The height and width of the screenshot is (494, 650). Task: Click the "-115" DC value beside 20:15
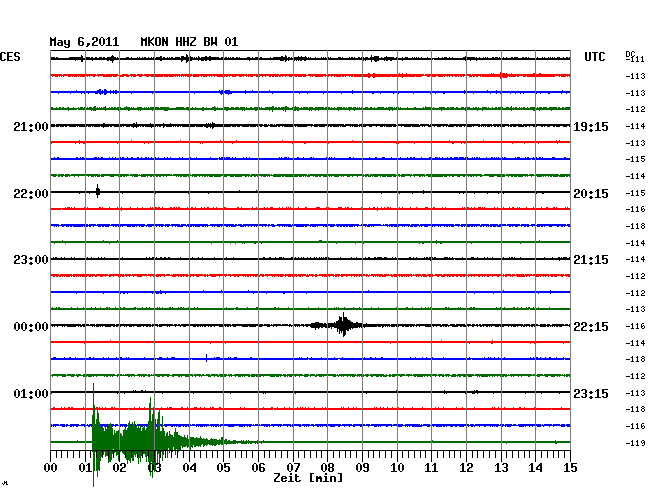click(x=635, y=193)
